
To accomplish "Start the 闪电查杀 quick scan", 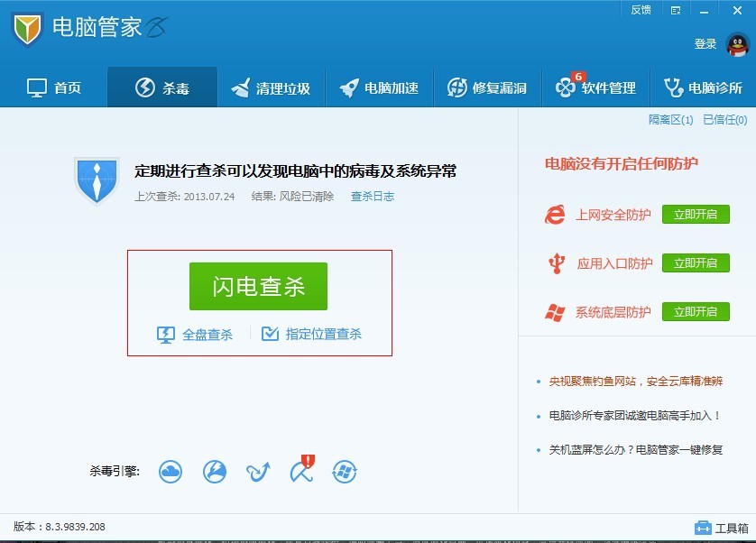I will tap(258, 284).
